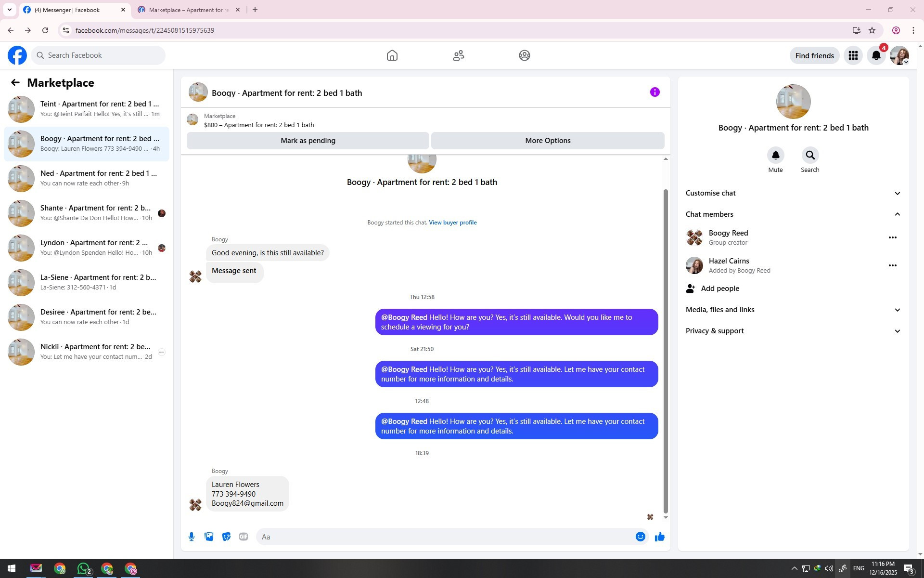Open conversation information icon
This screenshot has height=578, width=924.
655,92
